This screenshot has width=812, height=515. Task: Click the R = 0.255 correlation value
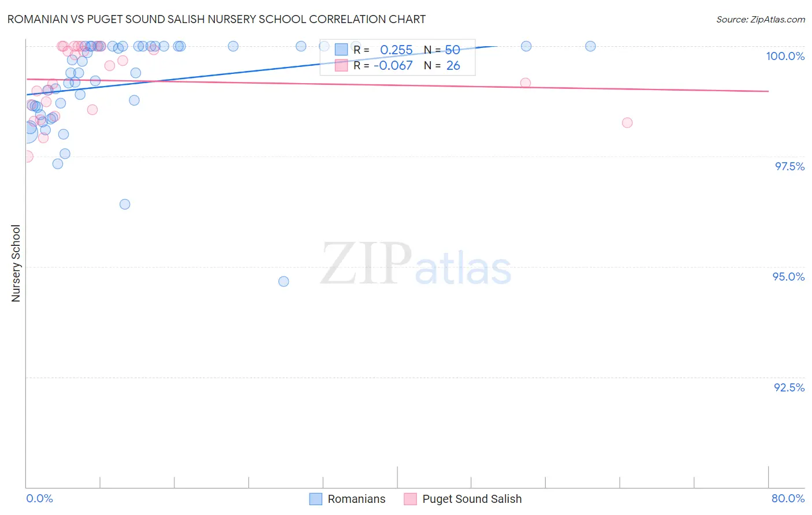click(x=383, y=50)
